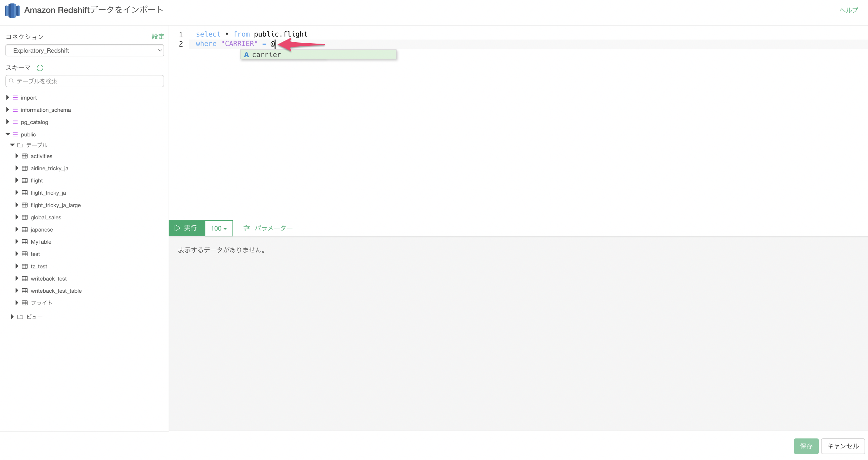Click the 保存 save button
This screenshot has width=868, height=460.
[x=806, y=446]
